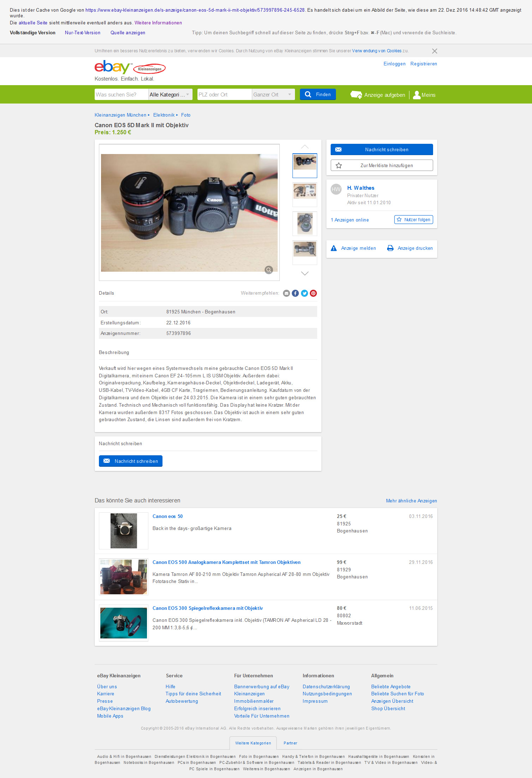The width and height of the screenshot is (532, 778).
Task: Click the Anzeige melden warning icon
Action: point(334,248)
